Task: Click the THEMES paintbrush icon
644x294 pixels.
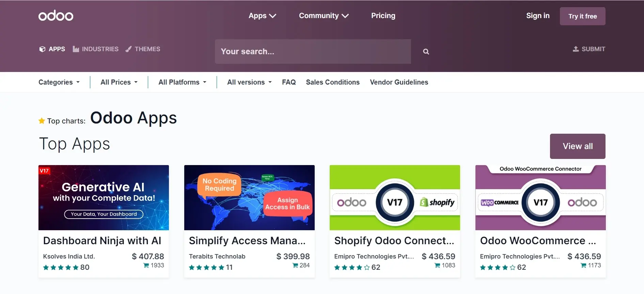Action: (128, 49)
